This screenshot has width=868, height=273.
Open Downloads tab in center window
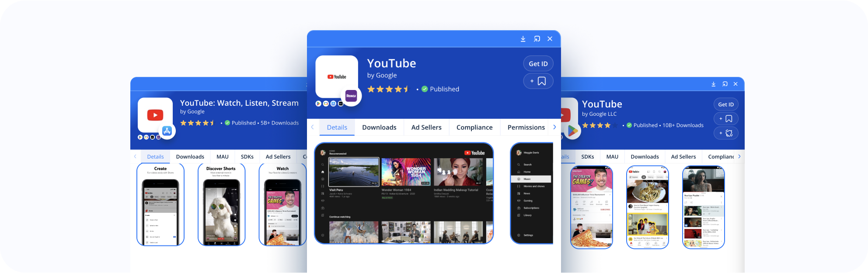click(x=380, y=128)
